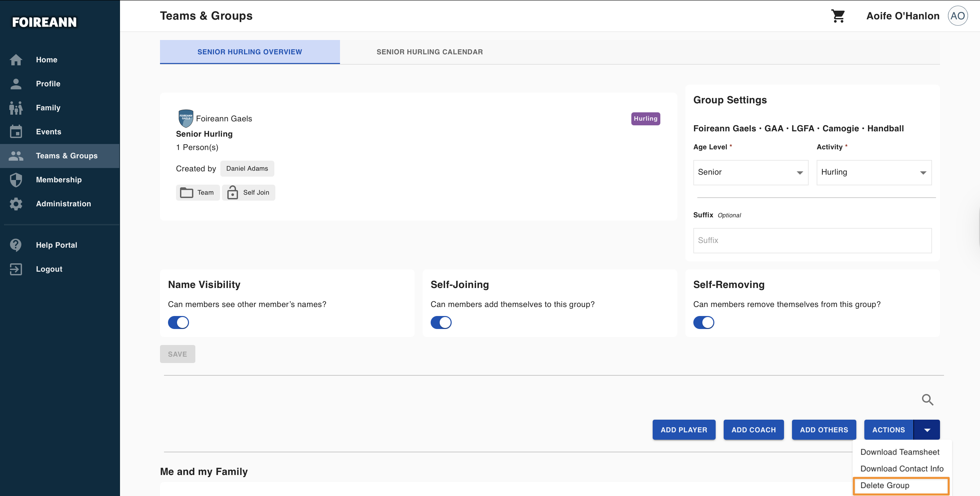
Task: Click the Actions button
Action: click(888, 430)
